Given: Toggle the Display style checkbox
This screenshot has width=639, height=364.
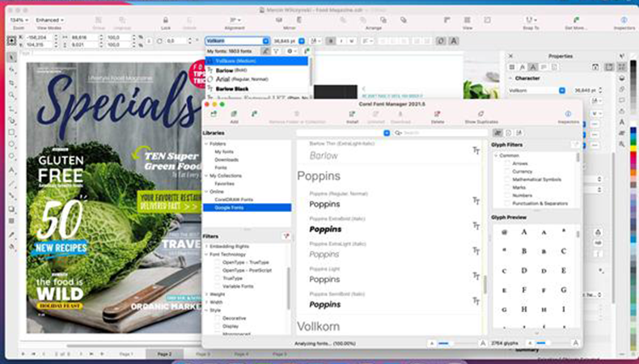Looking at the screenshot, I should point(217,326).
